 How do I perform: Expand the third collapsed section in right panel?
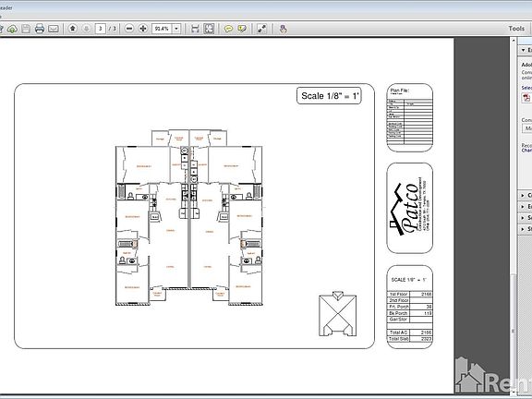tap(523, 218)
